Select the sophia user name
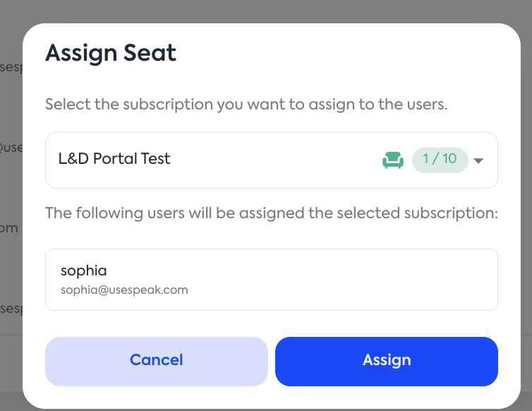Image resolution: width=532 pixels, height=411 pixels. [83, 270]
